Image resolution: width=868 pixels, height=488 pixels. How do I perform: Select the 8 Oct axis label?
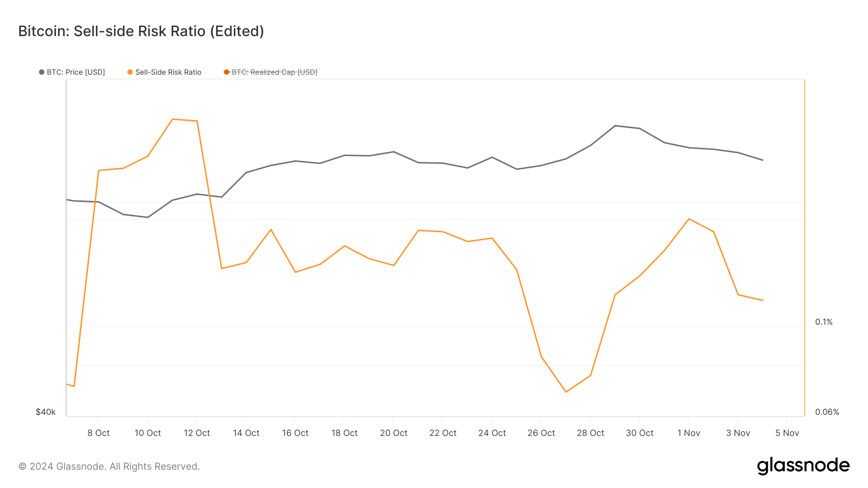(98, 433)
